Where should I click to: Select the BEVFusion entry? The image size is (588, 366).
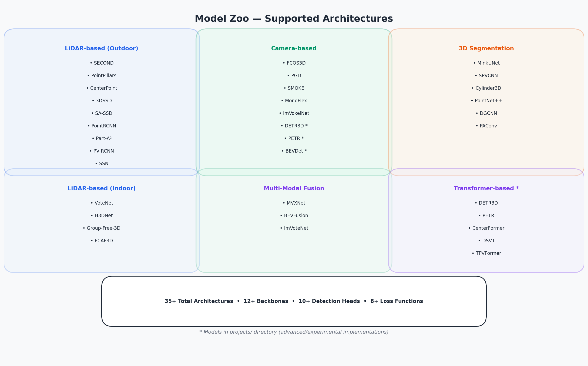294,216
